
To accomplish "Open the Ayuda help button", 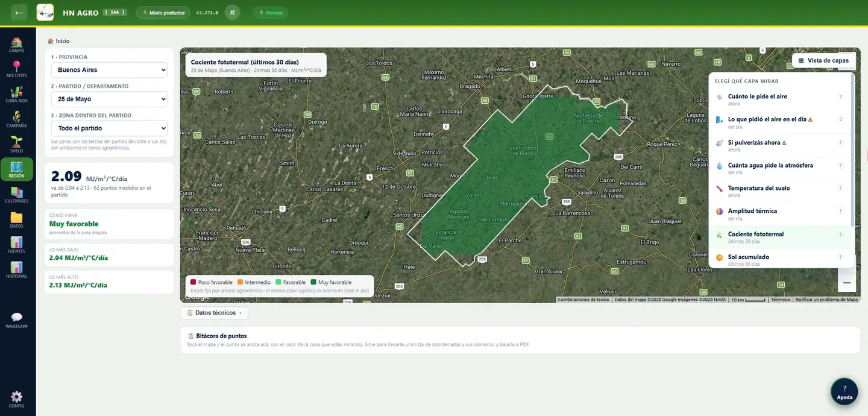I will point(844,391).
